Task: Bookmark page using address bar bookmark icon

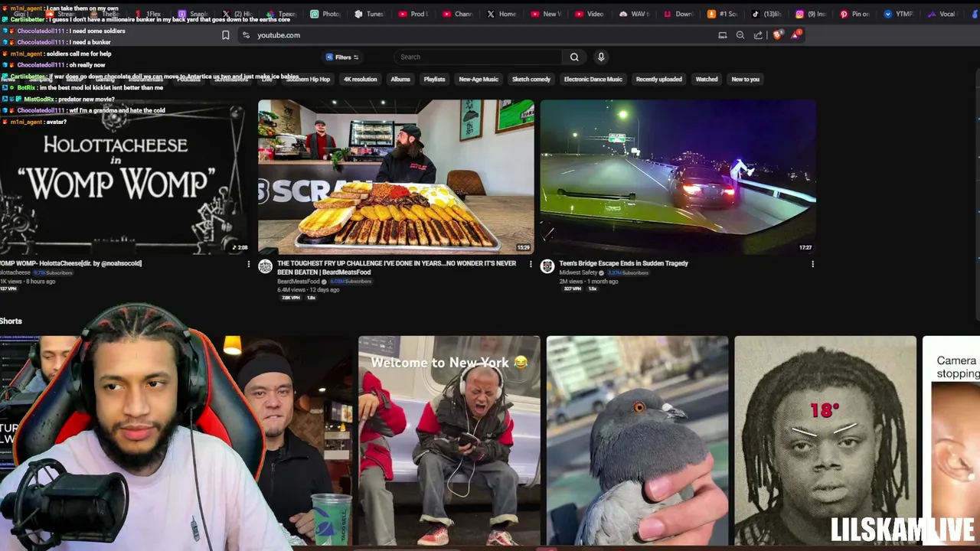Action: pyautogui.click(x=226, y=35)
